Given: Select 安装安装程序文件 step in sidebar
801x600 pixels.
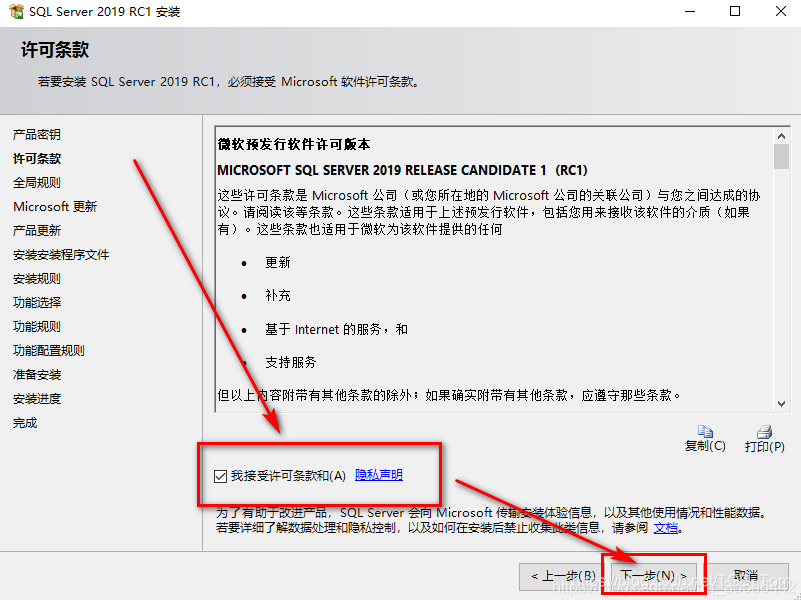Looking at the screenshot, I should pos(61,254).
